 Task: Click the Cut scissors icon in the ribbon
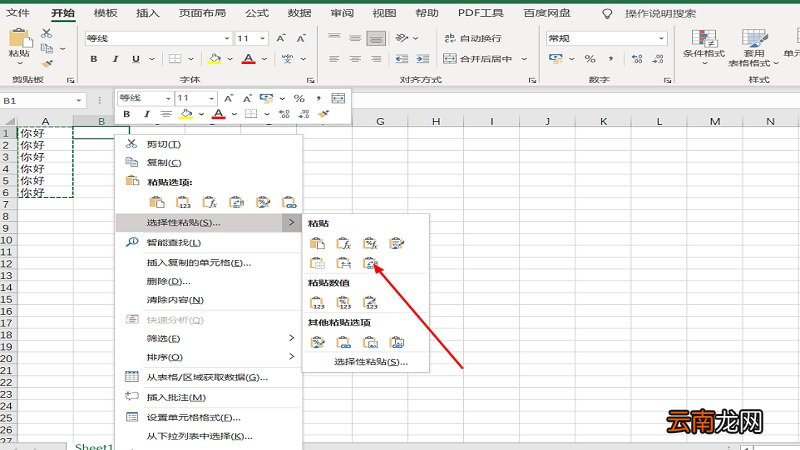point(46,34)
